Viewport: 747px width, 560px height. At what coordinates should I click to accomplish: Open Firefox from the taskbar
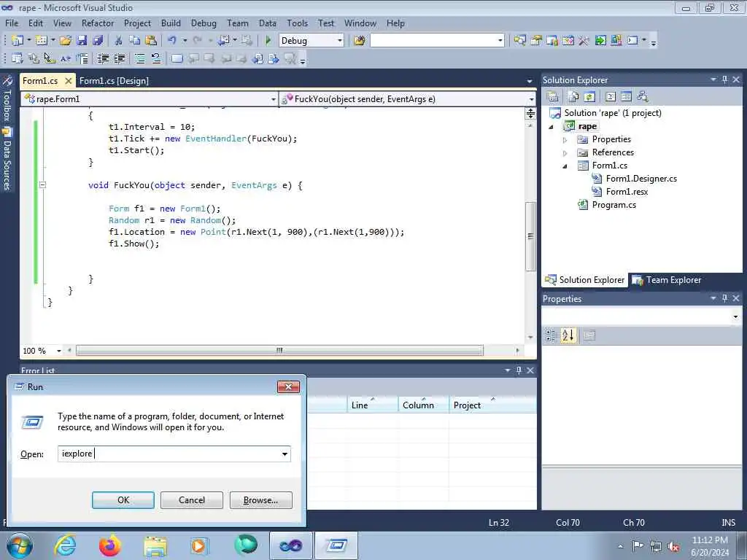click(x=109, y=545)
